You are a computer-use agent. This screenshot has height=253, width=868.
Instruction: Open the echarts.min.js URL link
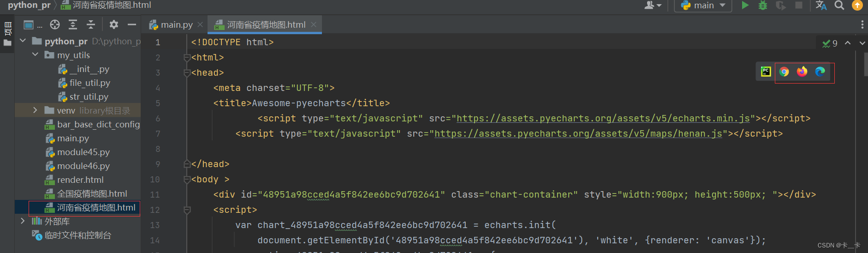tap(603, 118)
